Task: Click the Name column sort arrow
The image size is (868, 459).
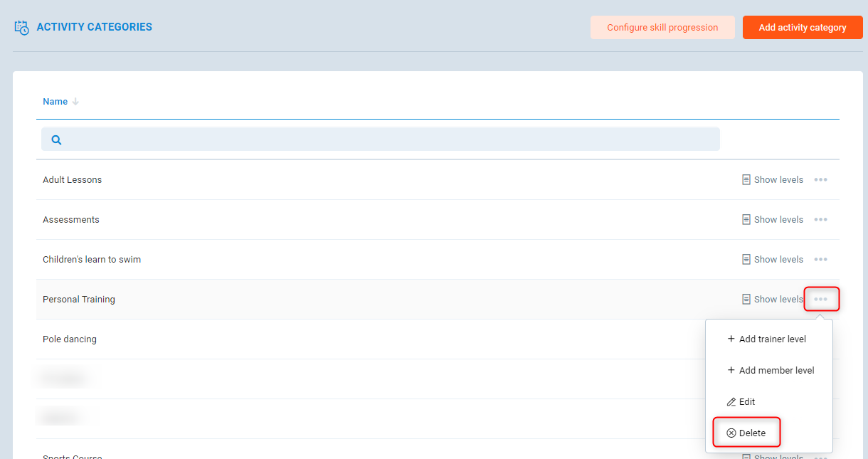Action: (x=75, y=102)
